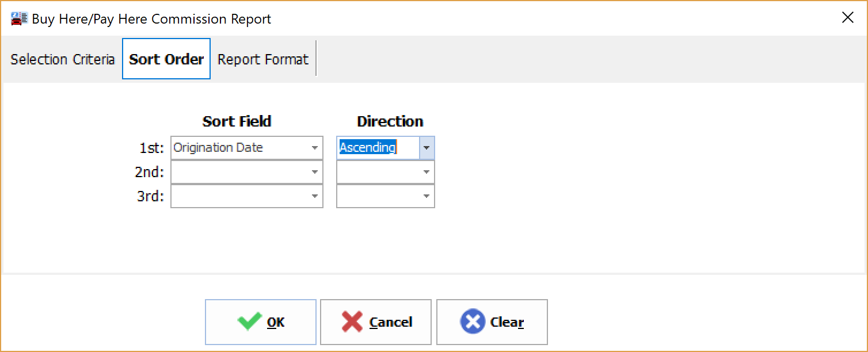This screenshot has width=868, height=352.
Task: Click the green checkmark icon on OK
Action: (x=249, y=322)
